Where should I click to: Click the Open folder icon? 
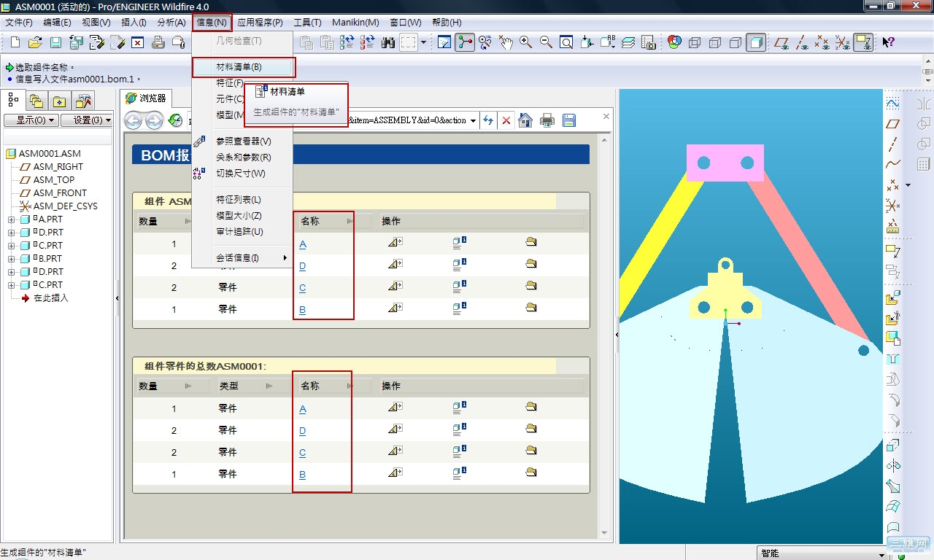[35, 42]
